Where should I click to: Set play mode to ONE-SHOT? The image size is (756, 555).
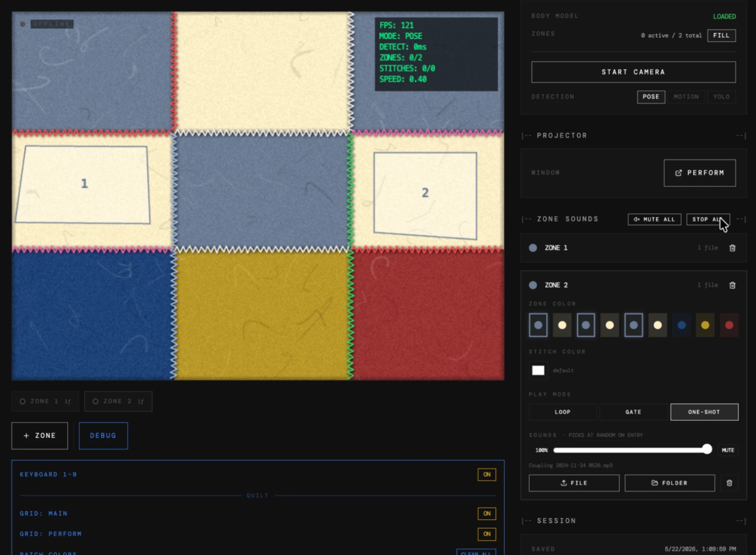tap(704, 412)
